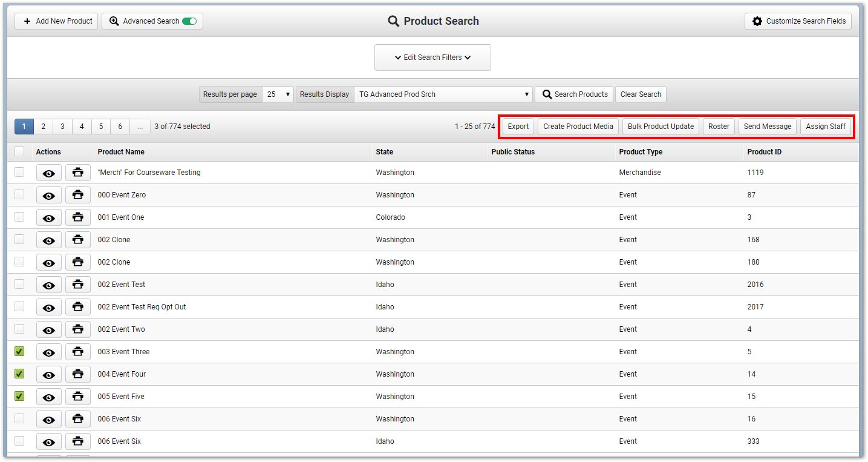
Task: Click the eye icon for 002 Clone ID 168
Action: (49, 240)
